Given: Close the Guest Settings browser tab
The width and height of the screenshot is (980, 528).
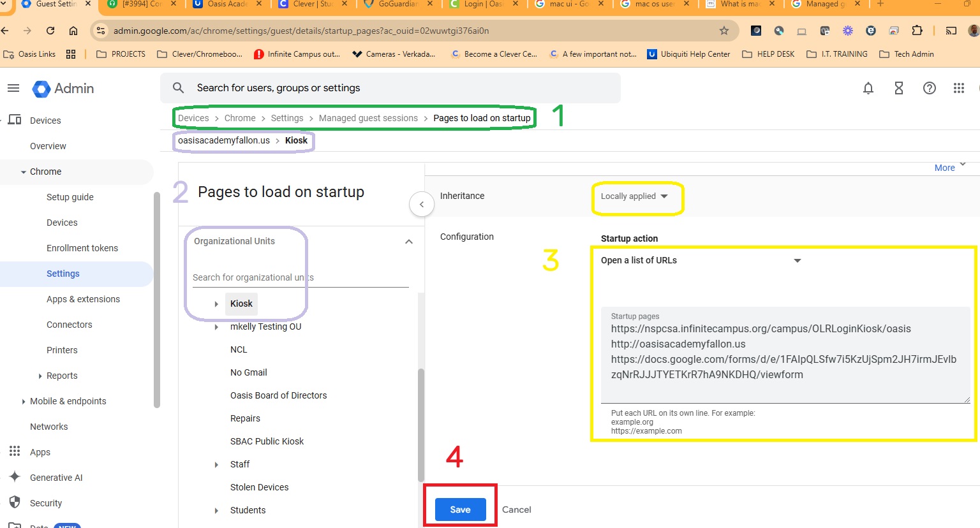Looking at the screenshot, I should point(87,4).
